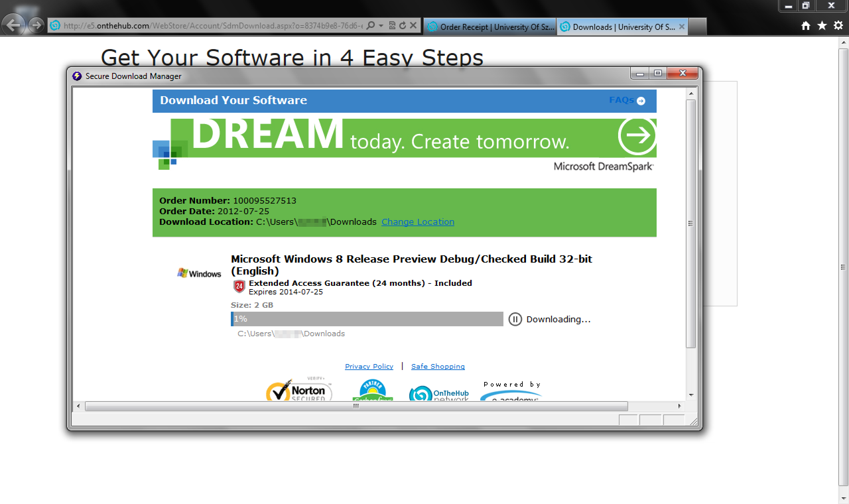Click the Size: 2 GB label
849x504 pixels.
pyautogui.click(x=252, y=305)
